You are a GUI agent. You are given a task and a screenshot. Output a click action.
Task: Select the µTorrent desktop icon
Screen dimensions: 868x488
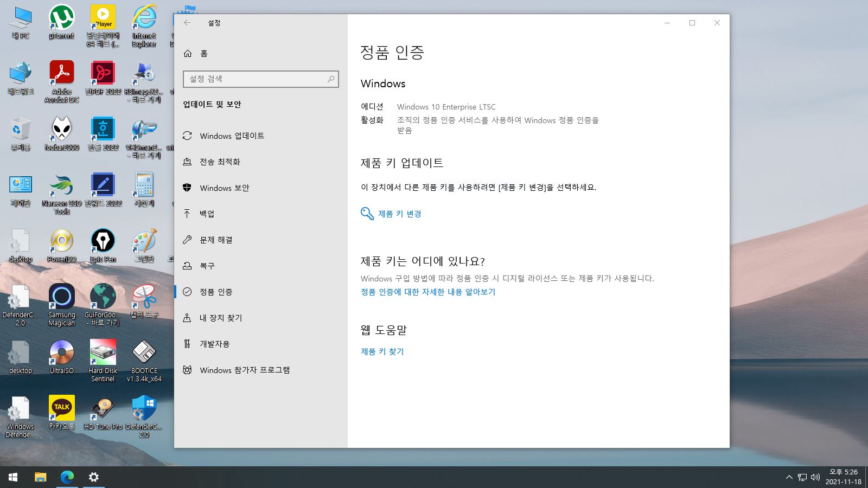coord(62,23)
